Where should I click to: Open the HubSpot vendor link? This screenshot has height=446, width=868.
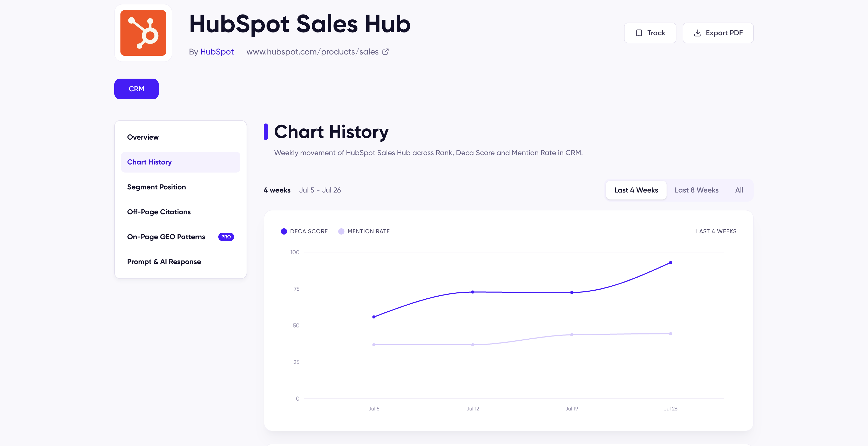pyautogui.click(x=217, y=52)
